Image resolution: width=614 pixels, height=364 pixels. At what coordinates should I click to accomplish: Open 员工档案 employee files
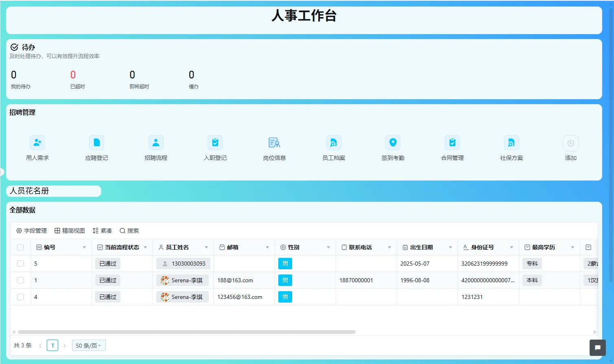(333, 148)
